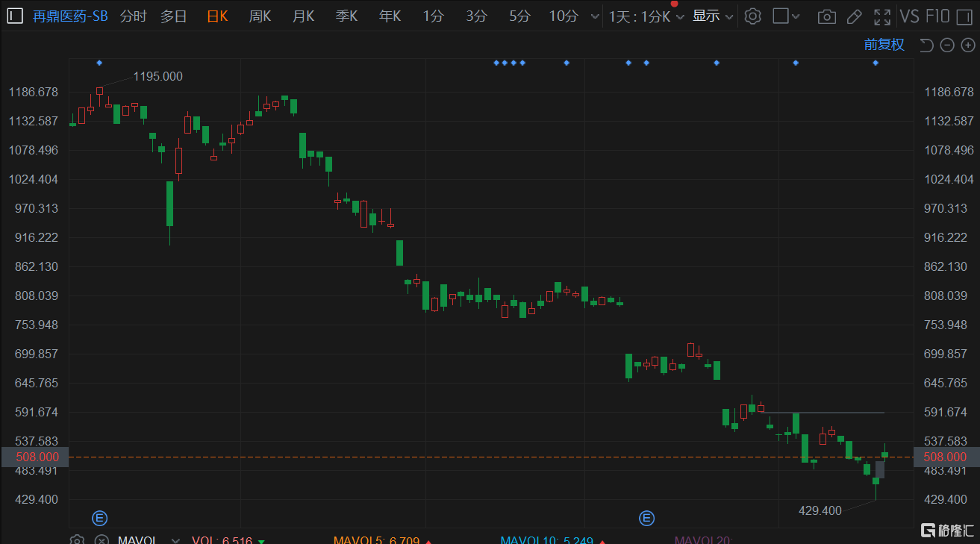Zoom in the chart with plus icon
The width and height of the screenshot is (980, 544).
tap(968, 46)
